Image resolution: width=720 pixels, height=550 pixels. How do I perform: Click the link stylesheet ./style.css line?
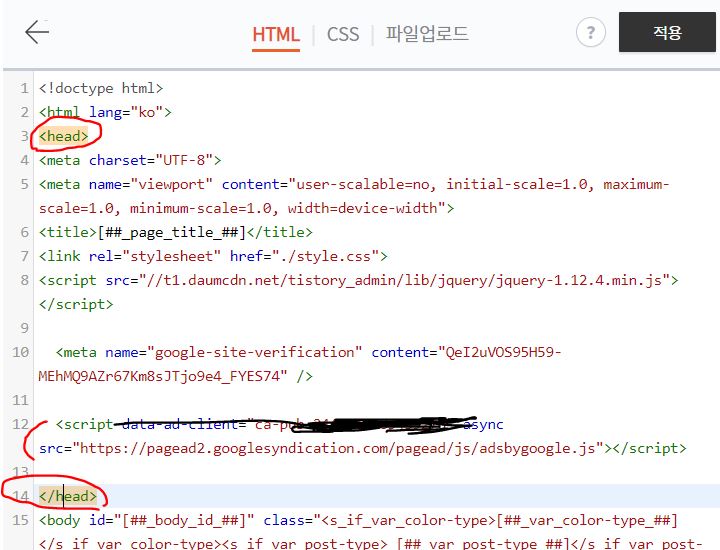[x=213, y=256]
